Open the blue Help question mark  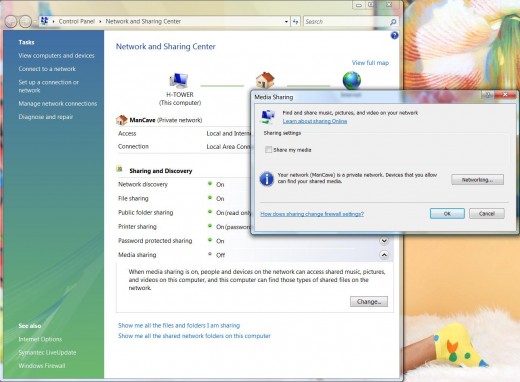pyautogui.click(x=394, y=35)
